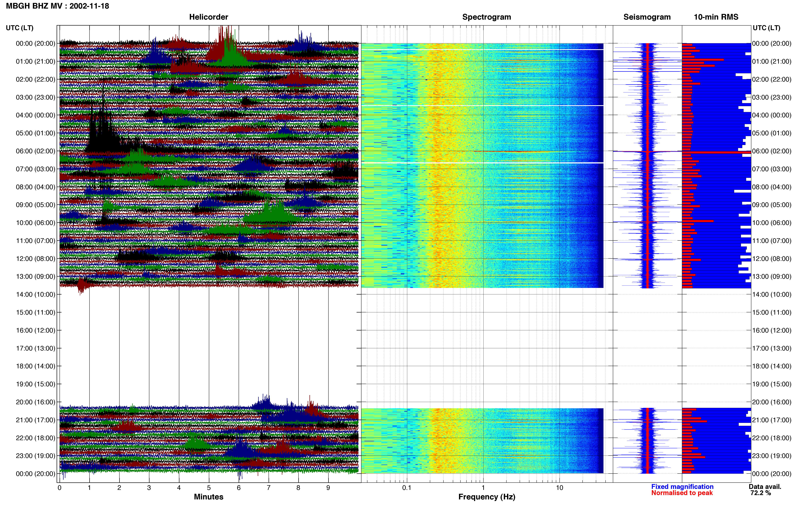Click RMS-side tick label "11:00 (07:00)"
Screen dimensions: 812x508
pos(772,241)
